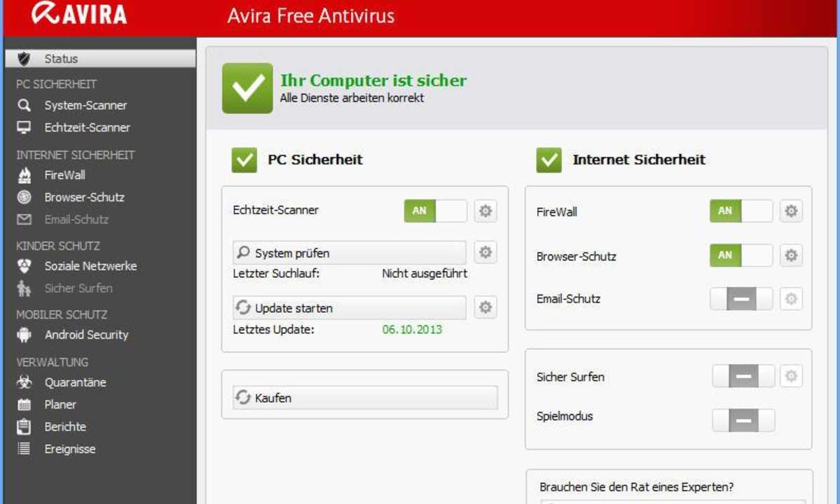The height and width of the screenshot is (504, 840).
Task: Click the 'Nicht ausgeführt' scan status text
Action: tap(425, 274)
